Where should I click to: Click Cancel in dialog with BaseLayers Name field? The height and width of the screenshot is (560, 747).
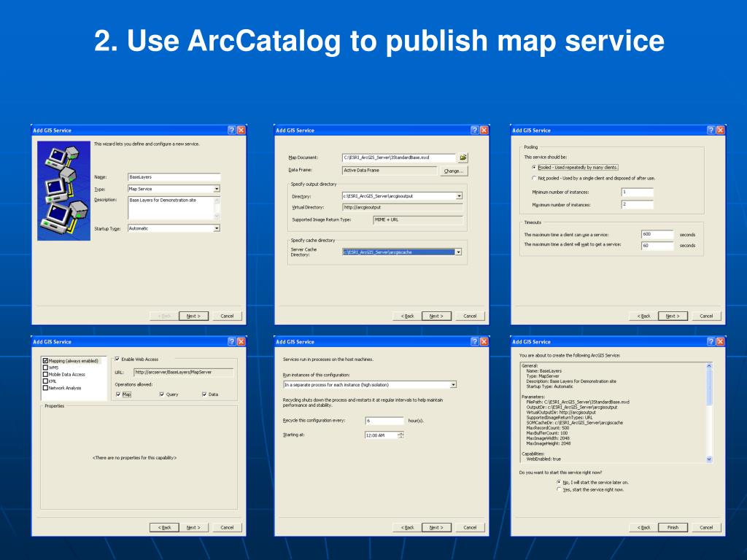click(227, 316)
